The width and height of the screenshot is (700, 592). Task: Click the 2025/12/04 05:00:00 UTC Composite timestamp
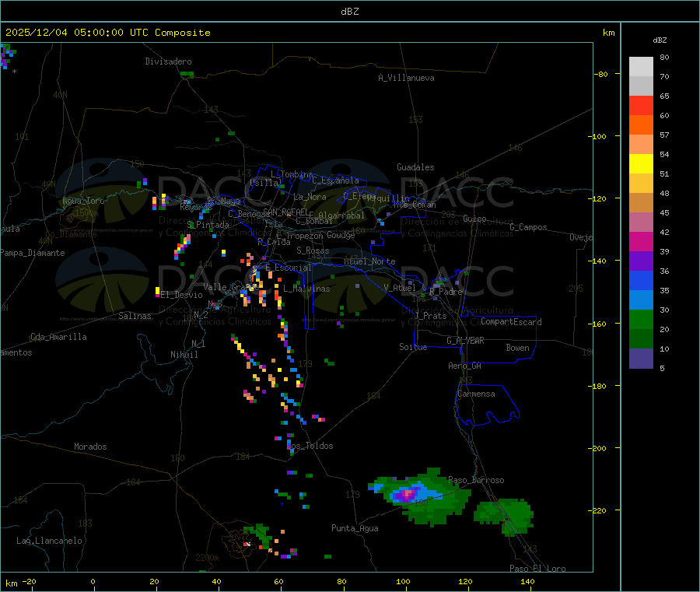107,33
